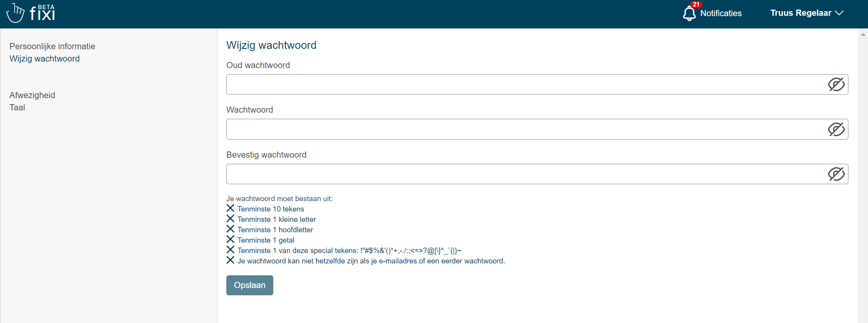
Task: Open the Taal settings section
Action: (x=17, y=107)
